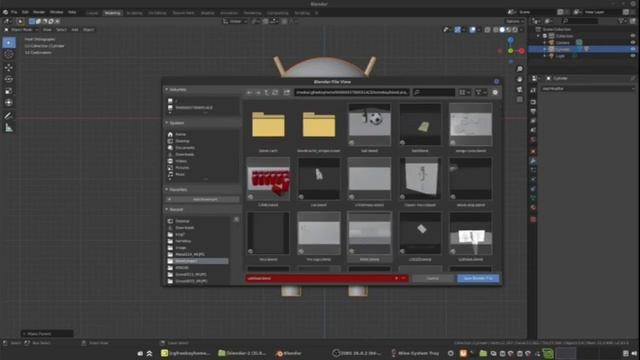640x360 pixels.
Task: Open Home in System list
Action: click(180, 134)
